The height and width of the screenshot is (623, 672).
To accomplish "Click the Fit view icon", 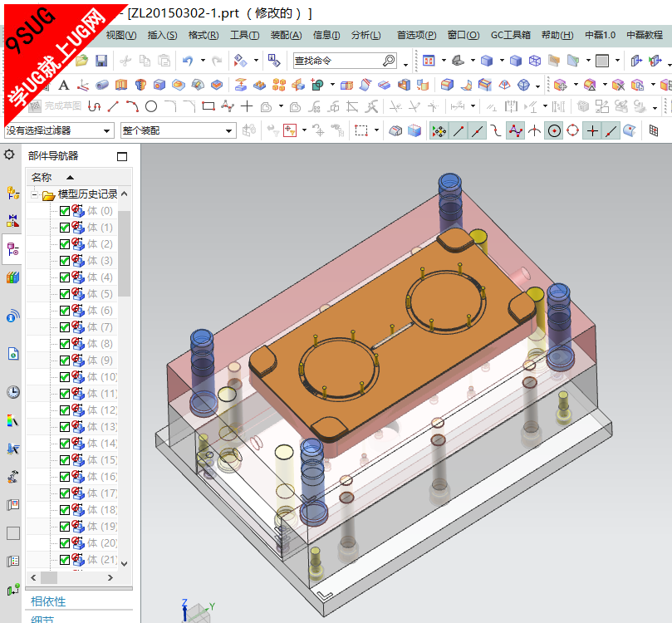I will pos(429,61).
